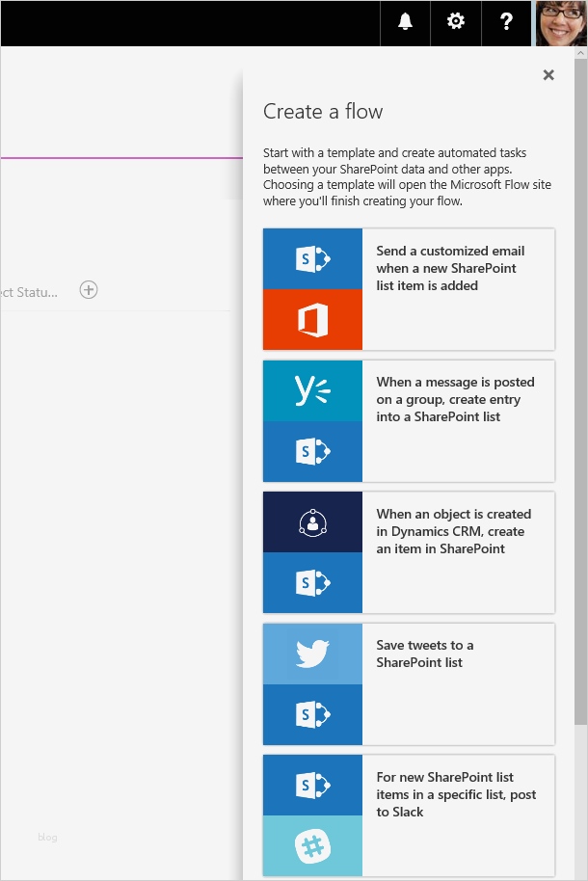
Task: Click SharePoint icon under Dynamics CRM tile
Action: click(x=312, y=582)
